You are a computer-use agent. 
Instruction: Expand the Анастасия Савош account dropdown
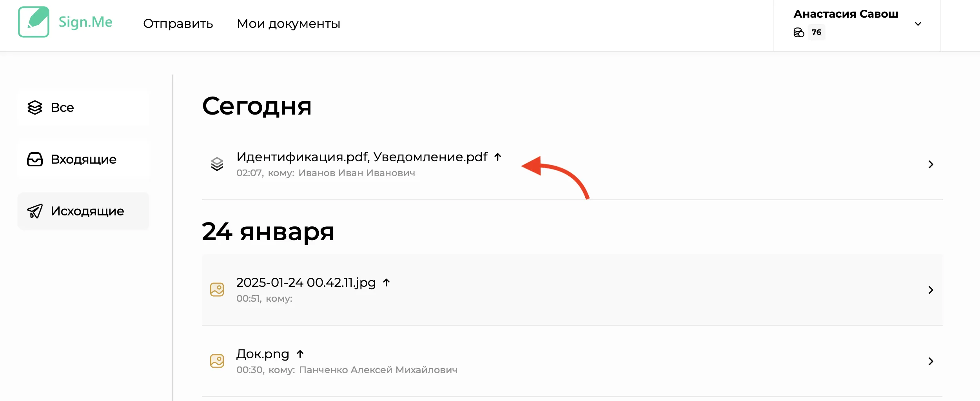918,24
